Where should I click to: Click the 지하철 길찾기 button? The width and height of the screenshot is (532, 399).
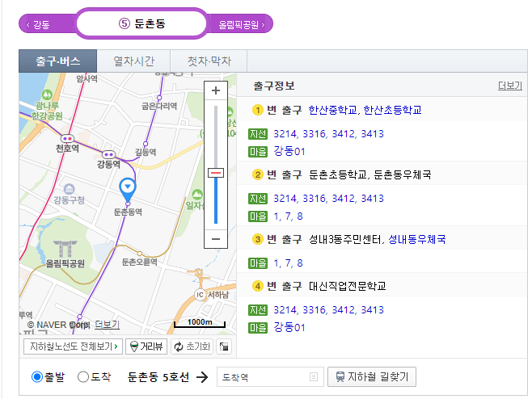pos(372,377)
